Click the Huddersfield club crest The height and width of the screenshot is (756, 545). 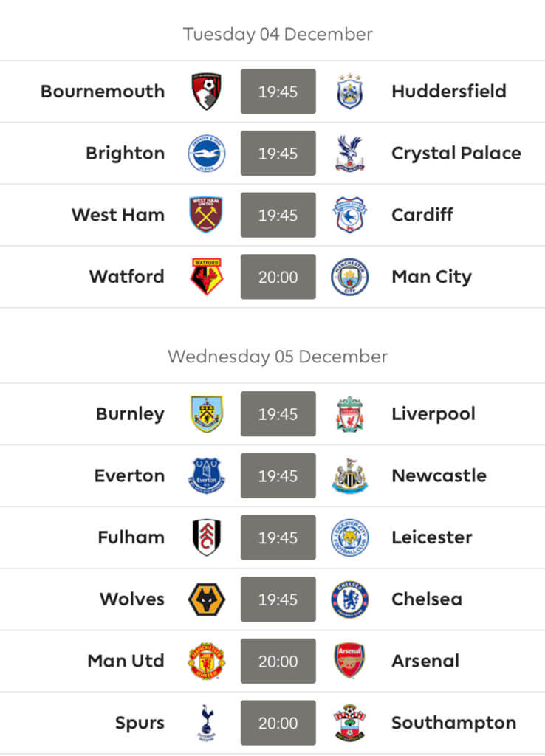[x=349, y=91]
